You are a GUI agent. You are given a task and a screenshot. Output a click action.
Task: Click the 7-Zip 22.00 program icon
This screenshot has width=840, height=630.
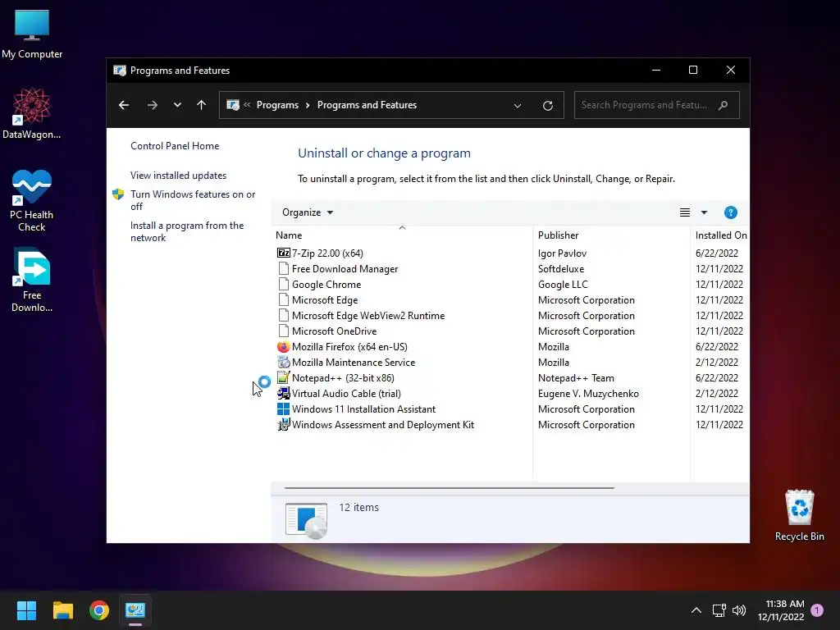pos(283,253)
